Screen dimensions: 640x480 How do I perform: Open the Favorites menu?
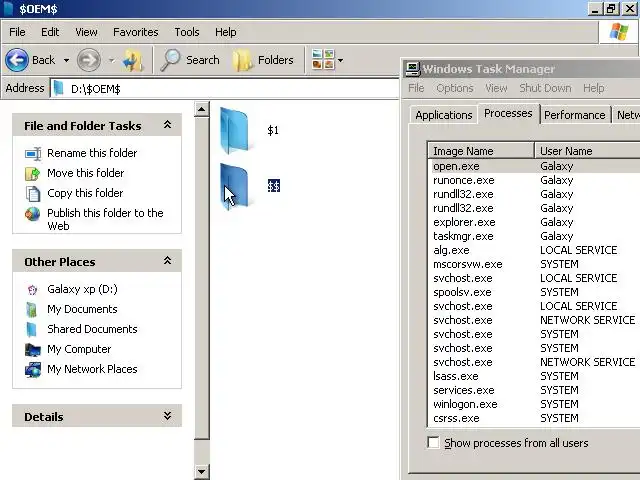[136, 32]
